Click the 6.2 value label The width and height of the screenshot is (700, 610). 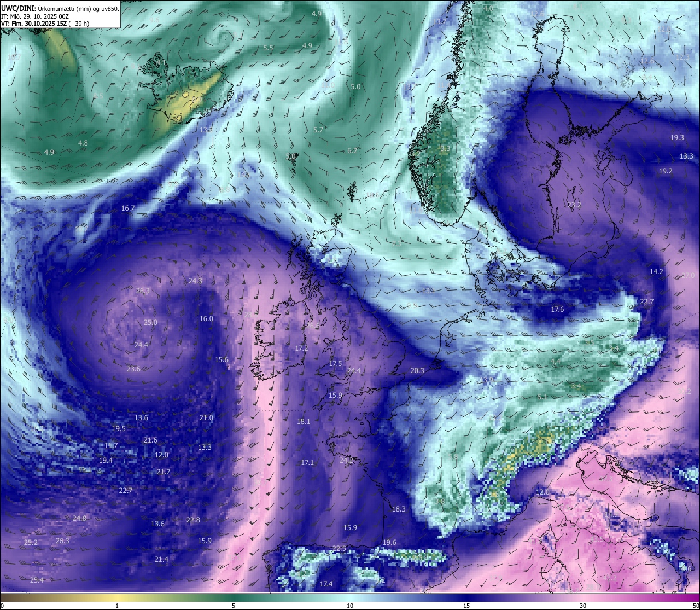click(352, 150)
